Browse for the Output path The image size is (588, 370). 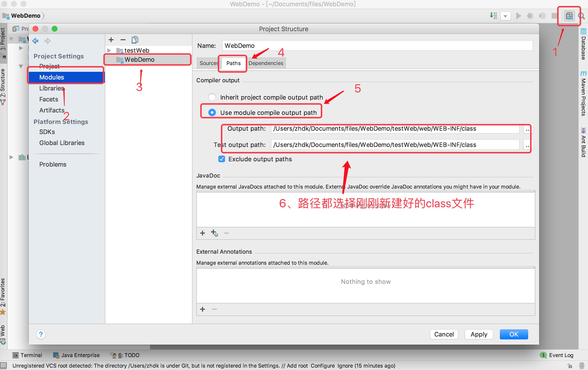tap(528, 129)
